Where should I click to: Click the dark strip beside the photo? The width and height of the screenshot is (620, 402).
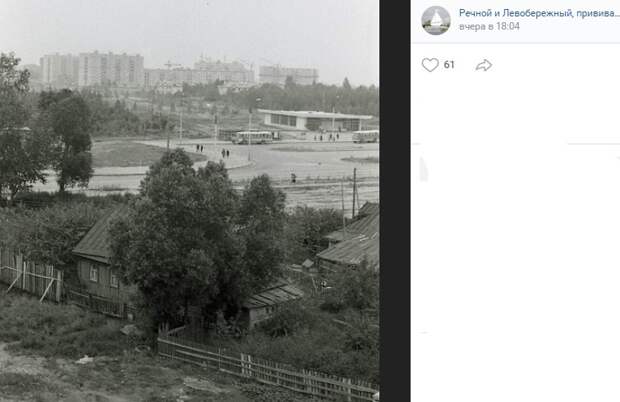tap(395, 201)
